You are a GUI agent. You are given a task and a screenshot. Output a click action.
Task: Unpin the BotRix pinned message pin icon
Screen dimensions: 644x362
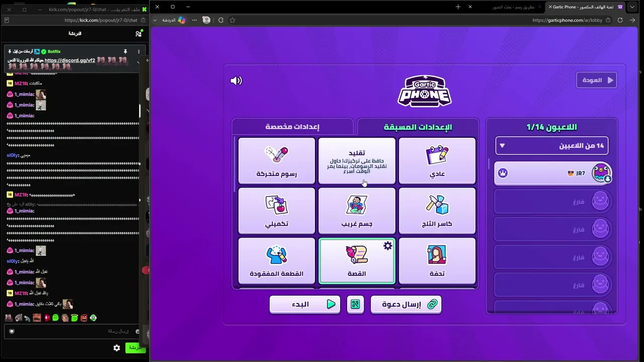125,51
